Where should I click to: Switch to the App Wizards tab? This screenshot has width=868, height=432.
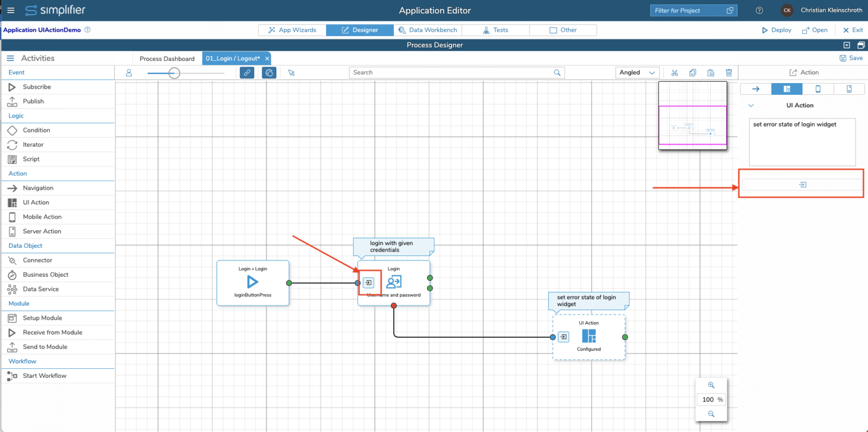pos(292,30)
